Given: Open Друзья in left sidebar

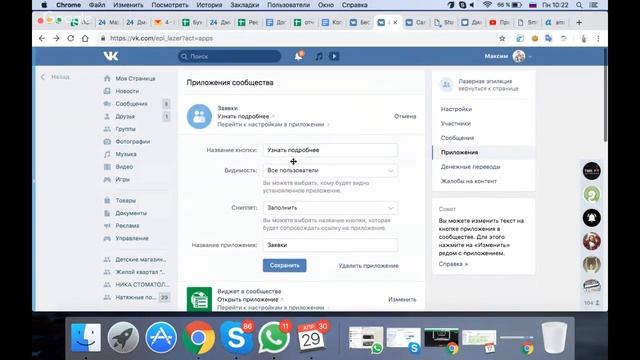Looking at the screenshot, I should 125,116.
